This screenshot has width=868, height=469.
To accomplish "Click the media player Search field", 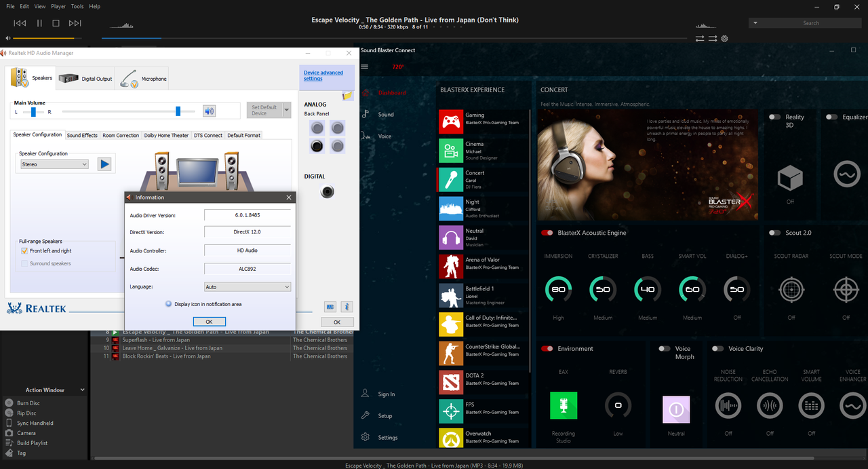I will pyautogui.click(x=811, y=23).
